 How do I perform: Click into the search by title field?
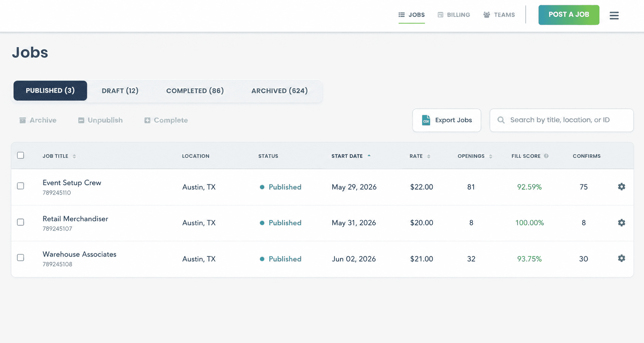click(562, 120)
